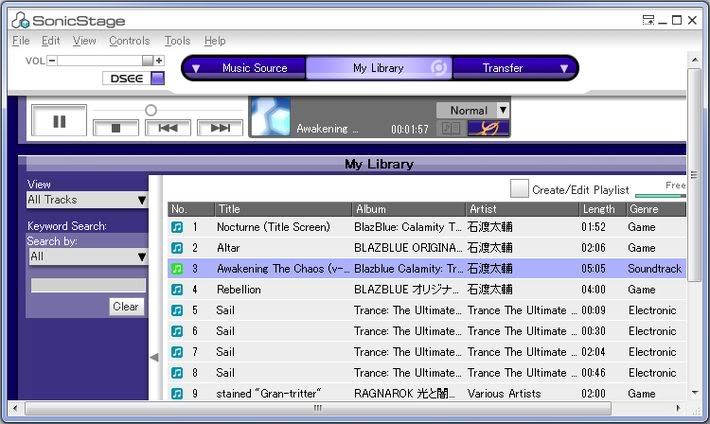
Task: Open the Music Source tab
Action: pyautogui.click(x=254, y=68)
